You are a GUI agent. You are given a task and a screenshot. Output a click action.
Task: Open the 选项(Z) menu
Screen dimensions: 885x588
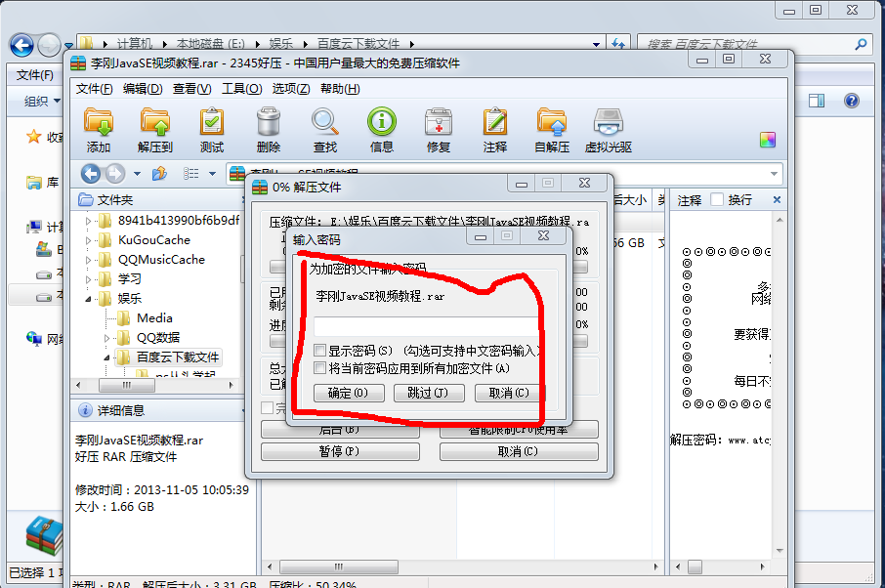pos(291,89)
